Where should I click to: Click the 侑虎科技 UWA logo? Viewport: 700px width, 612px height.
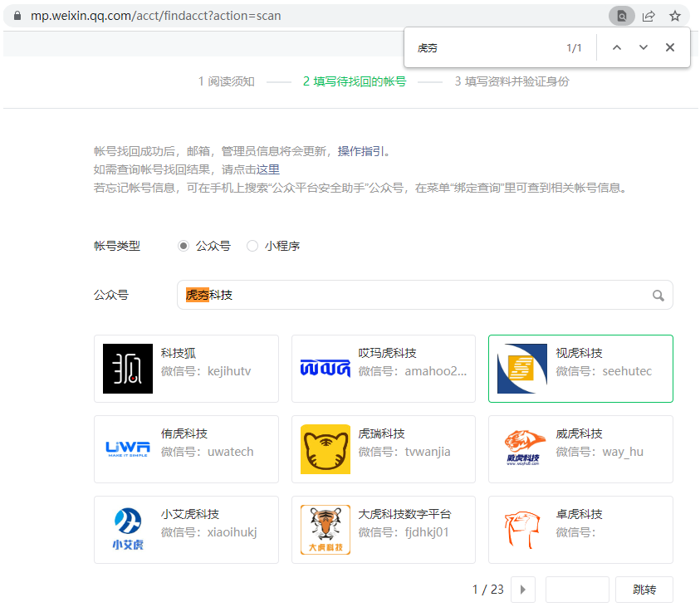[x=128, y=448]
